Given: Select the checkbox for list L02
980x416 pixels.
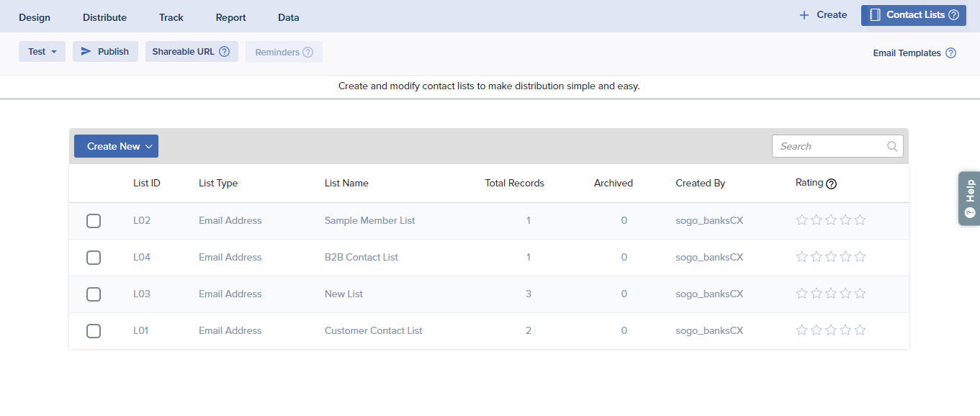Looking at the screenshot, I should point(94,221).
